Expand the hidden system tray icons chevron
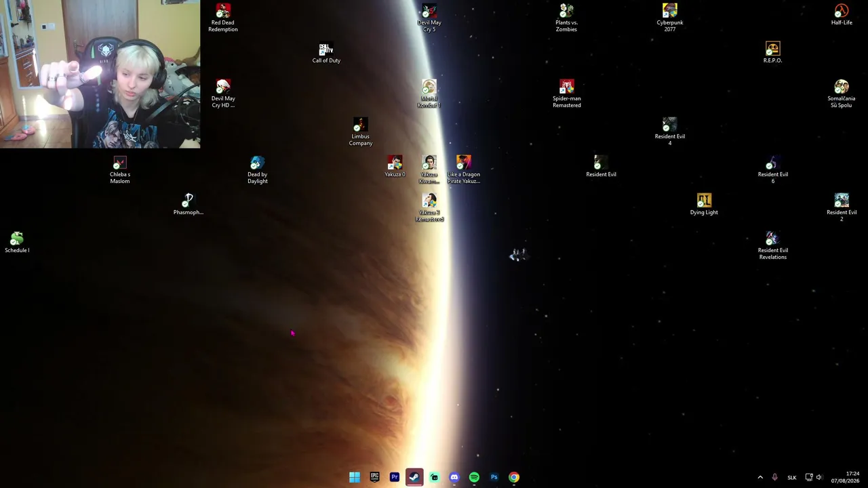 point(760,477)
